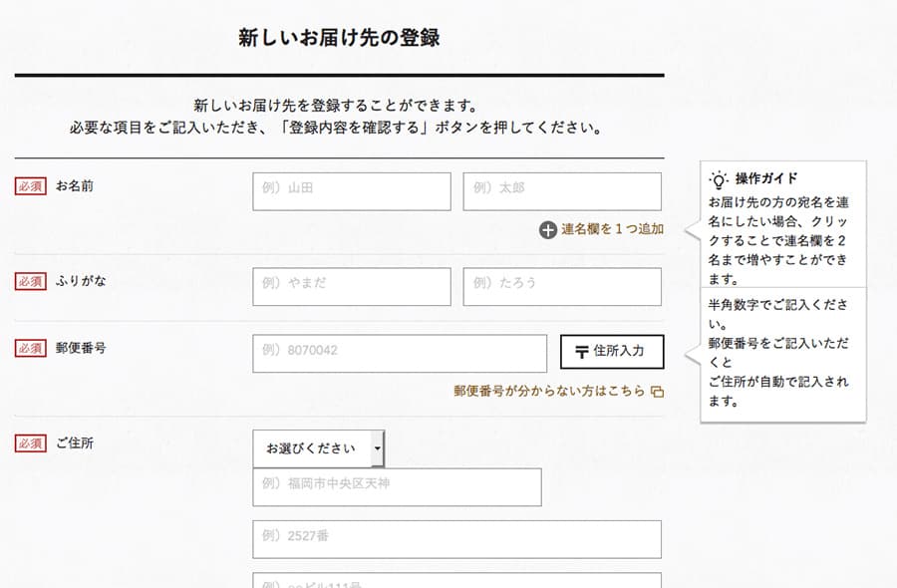
Task: Click the 必須 badge beside ふりがな
Action: point(30,281)
